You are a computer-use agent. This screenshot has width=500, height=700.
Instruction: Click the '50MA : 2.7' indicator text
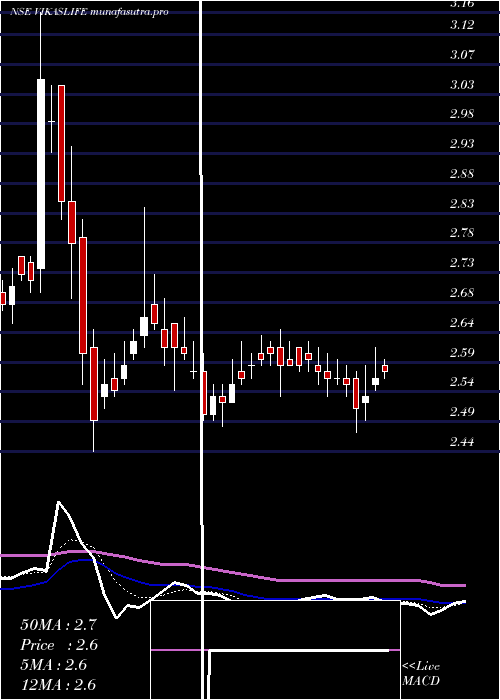point(58,625)
